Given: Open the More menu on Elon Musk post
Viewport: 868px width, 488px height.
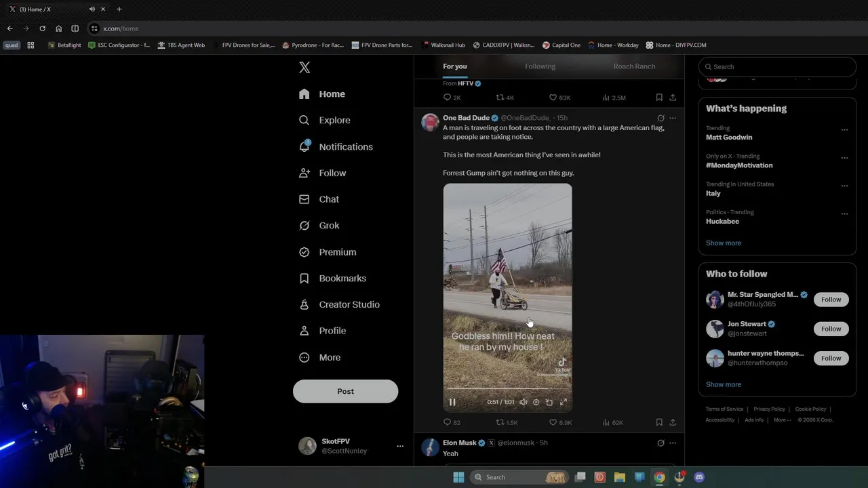Looking at the screenshot, I should (673, 443).
